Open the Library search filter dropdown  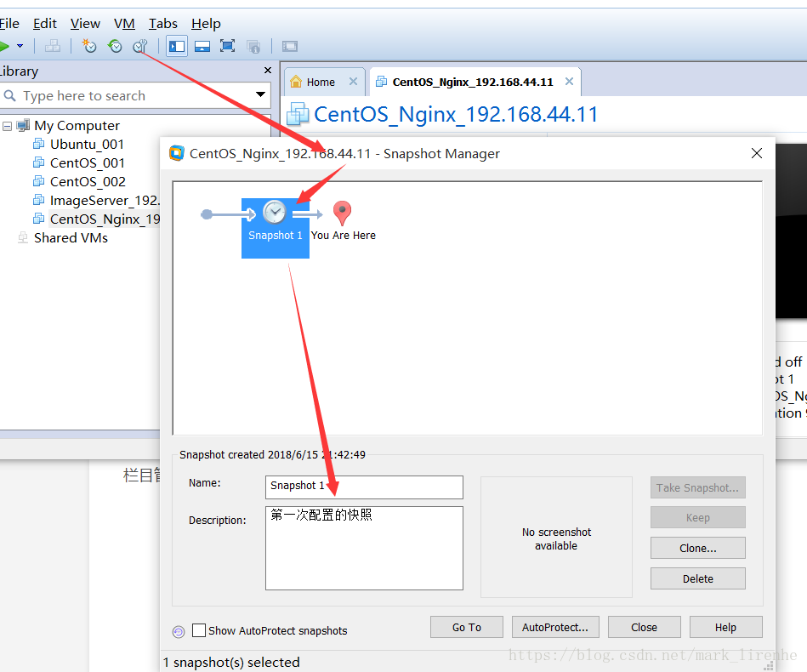pyautogui.click(x=260, y=94)
